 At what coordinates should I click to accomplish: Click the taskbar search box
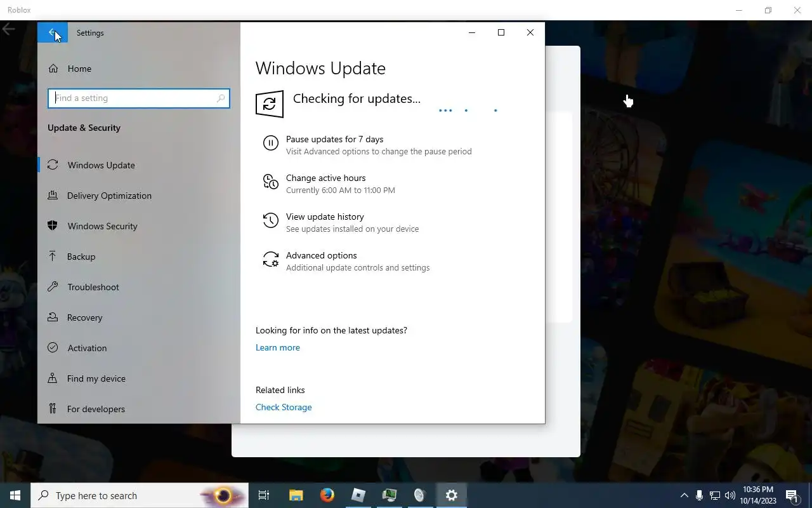[x=140, y=495]
